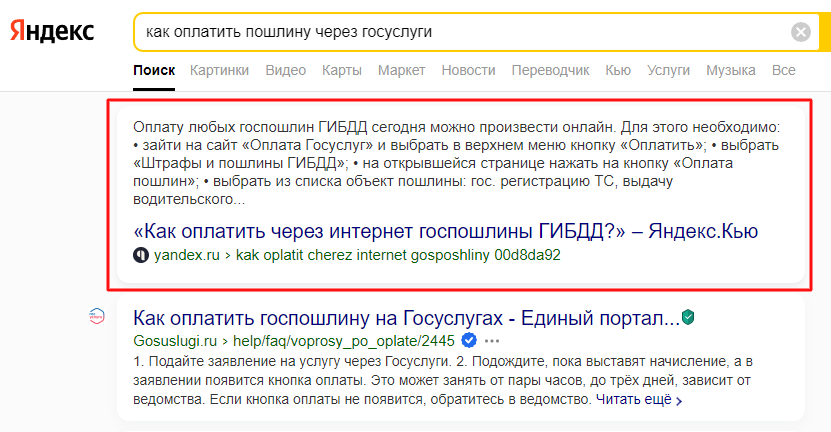Image resolution: width=831 pixels, height=432 pixels.
Task: Open the Маркет tab
Action: pos(402,70)
